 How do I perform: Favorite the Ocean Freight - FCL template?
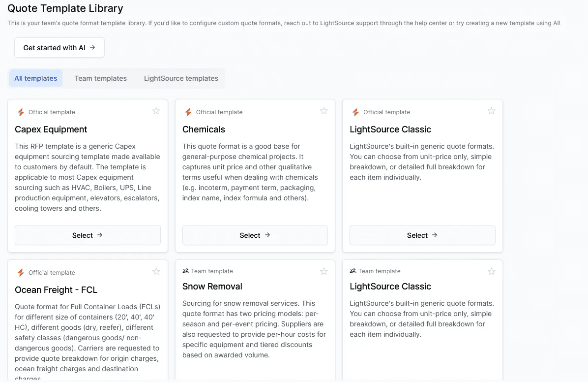click(156, 271)
